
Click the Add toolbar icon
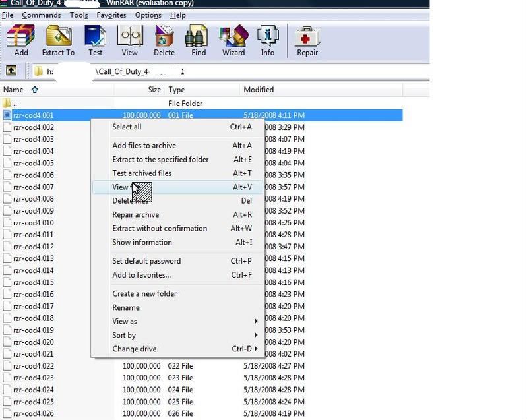tap(21, 41)
